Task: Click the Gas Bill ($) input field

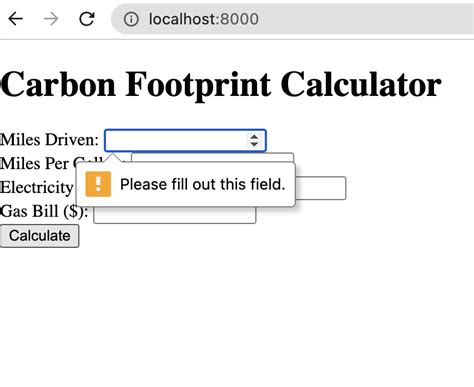Action: click(x=174, y=215)
